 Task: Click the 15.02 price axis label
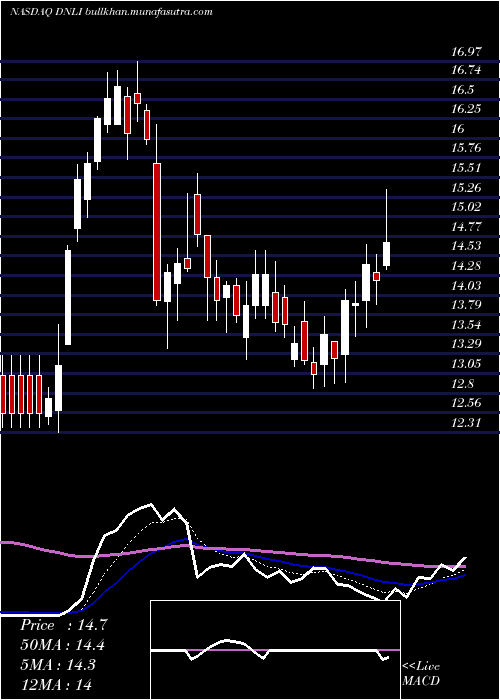(466, 207)
